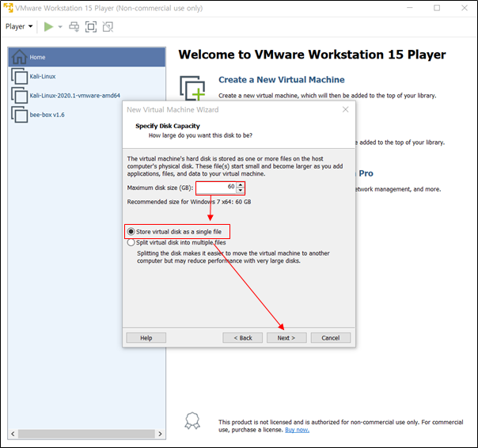Click the Buy now license link
Image resolution: width=478 pixels, height=448 pixels.
pyautogui.click(x=297, y=430)
